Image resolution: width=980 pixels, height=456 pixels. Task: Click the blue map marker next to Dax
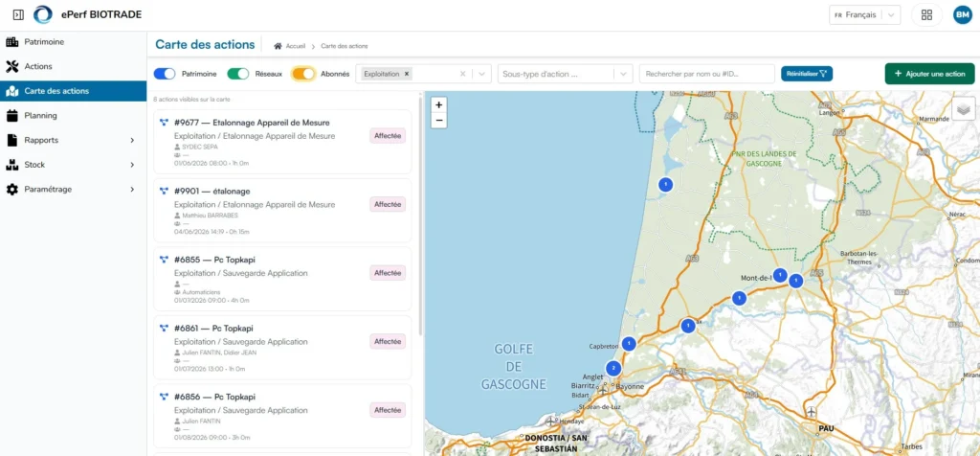point(688,326)
